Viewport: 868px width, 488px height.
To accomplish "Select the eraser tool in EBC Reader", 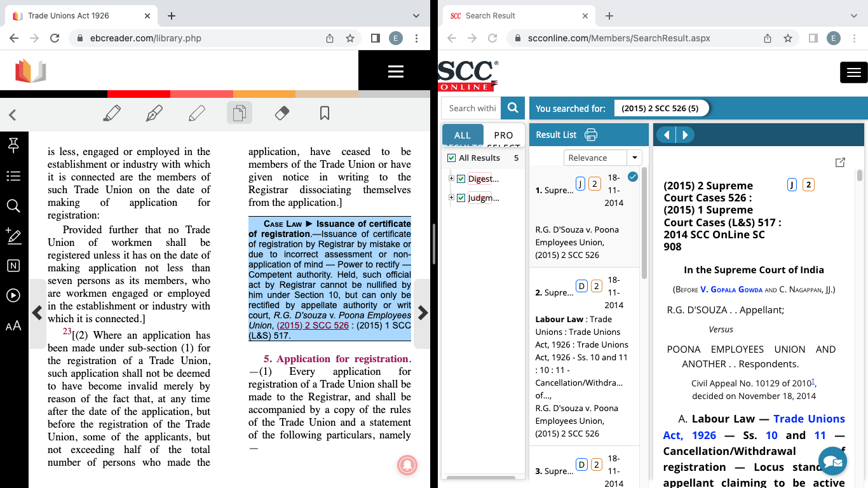I will click(x=282, y=113).
